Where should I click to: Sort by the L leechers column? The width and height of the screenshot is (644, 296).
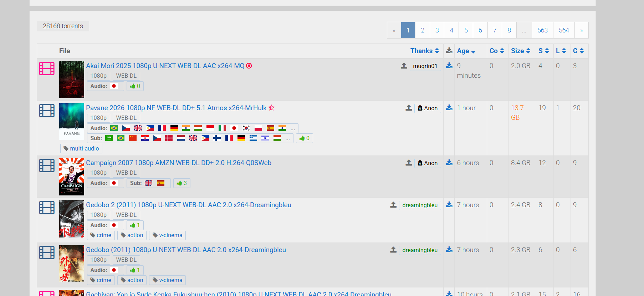(x=561, y=51)
